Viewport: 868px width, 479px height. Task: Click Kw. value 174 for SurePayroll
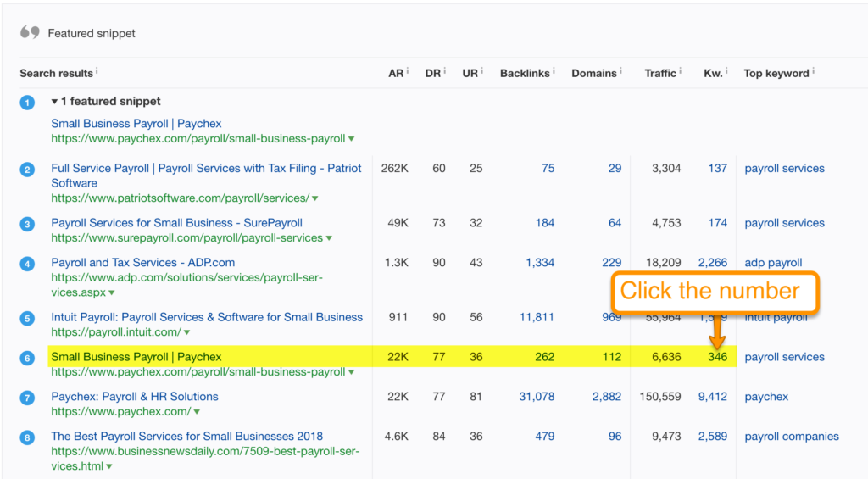(717, 223)
